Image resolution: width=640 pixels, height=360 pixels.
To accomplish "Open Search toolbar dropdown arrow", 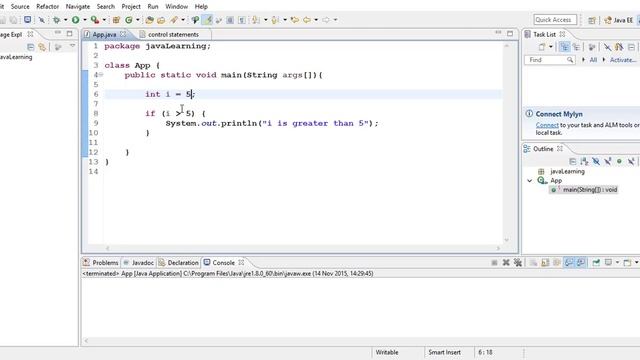I will pos(183,20).
